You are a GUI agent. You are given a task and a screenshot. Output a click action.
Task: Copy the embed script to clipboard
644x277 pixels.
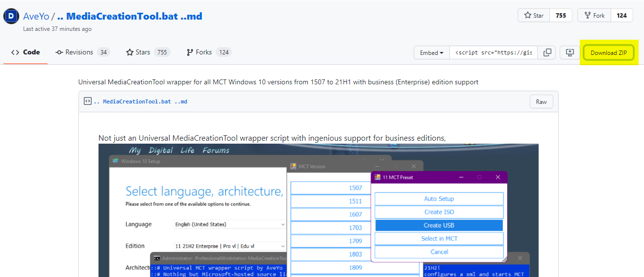(x=547, y=52)
